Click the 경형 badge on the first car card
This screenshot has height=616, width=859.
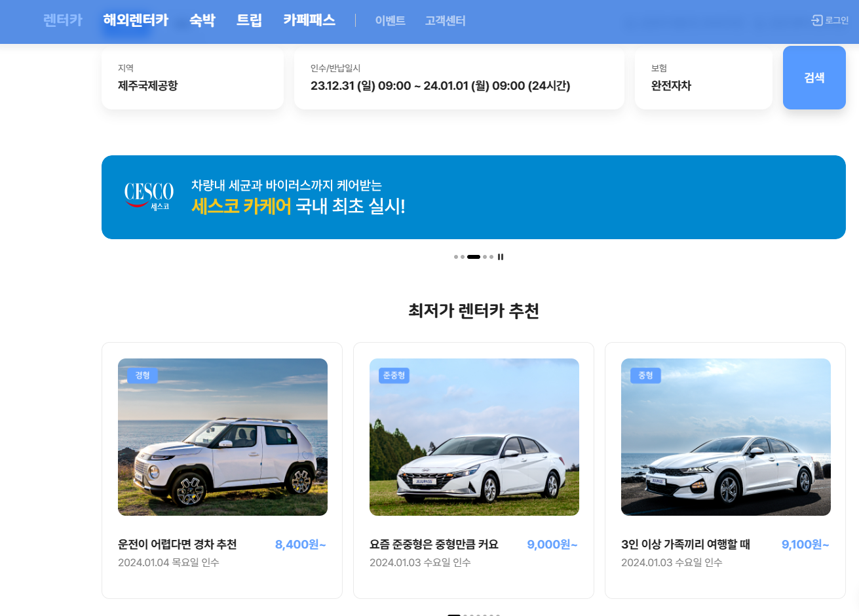[x=143, y=375]
